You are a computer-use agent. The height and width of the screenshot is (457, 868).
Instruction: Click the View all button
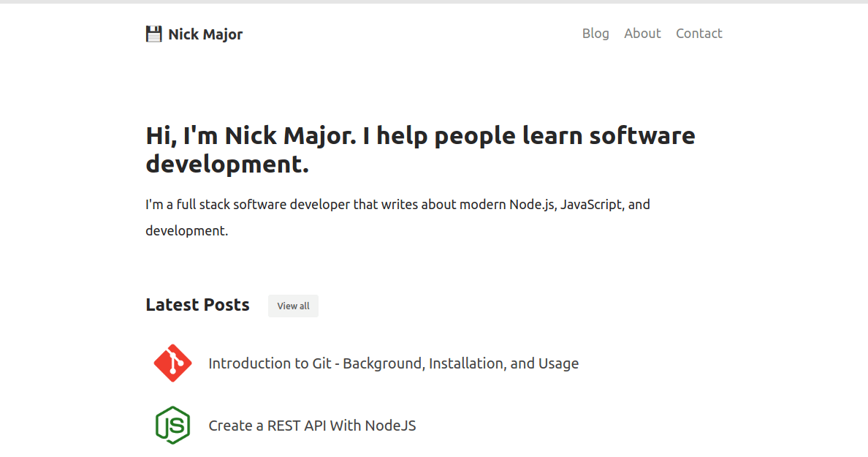[293, 306]
